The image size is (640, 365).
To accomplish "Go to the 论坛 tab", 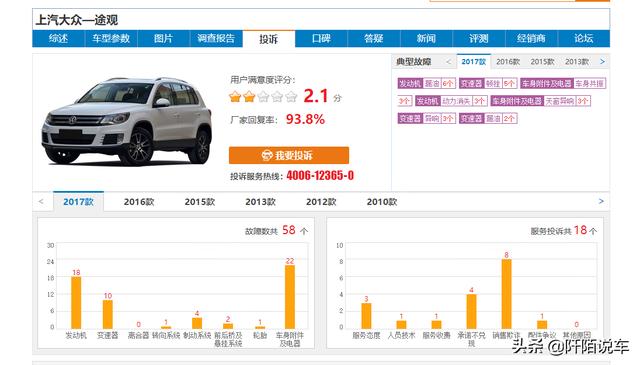I will pos(584,39).
